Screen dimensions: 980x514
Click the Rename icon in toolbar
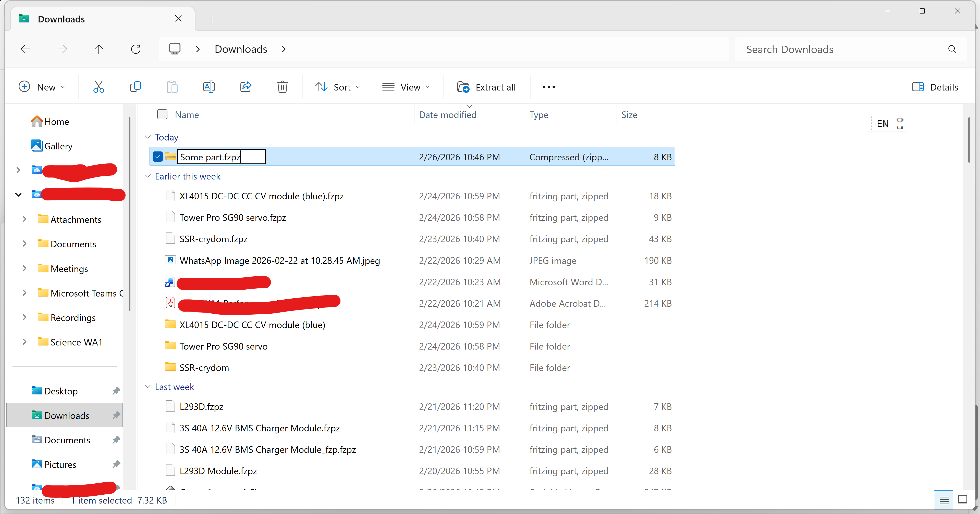tap(209, 87)
